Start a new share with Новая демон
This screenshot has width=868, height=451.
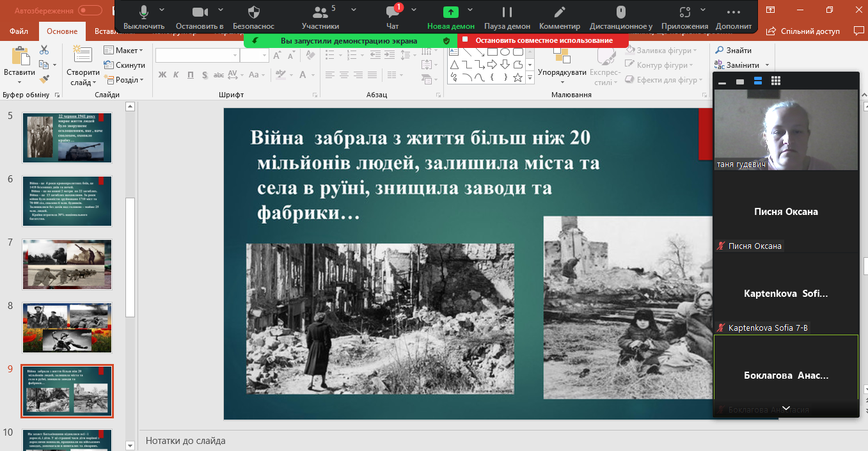click(451, 18)
